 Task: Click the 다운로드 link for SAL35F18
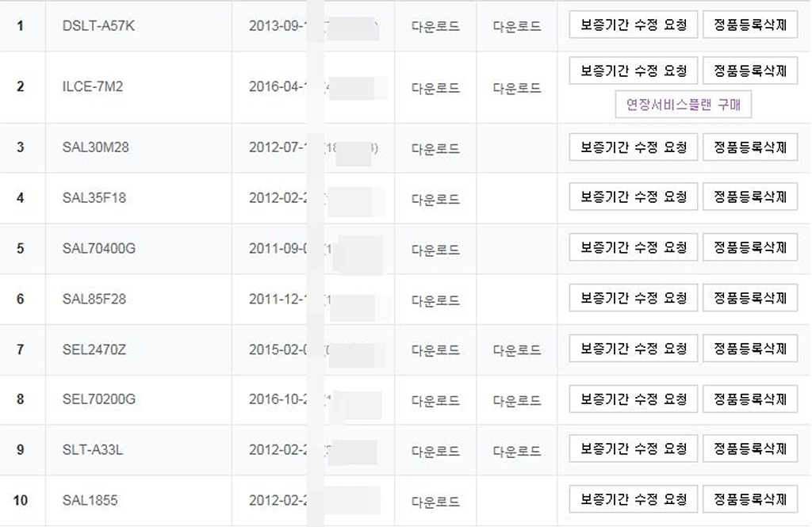point(435,200)
